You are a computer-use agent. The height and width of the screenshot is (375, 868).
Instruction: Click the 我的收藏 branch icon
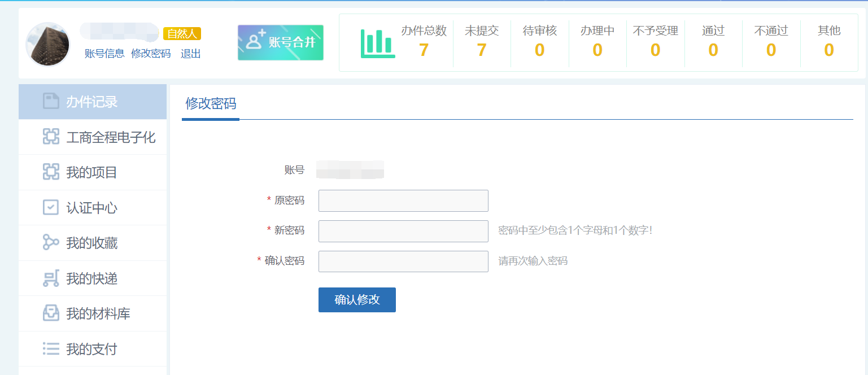click(51, 243)
